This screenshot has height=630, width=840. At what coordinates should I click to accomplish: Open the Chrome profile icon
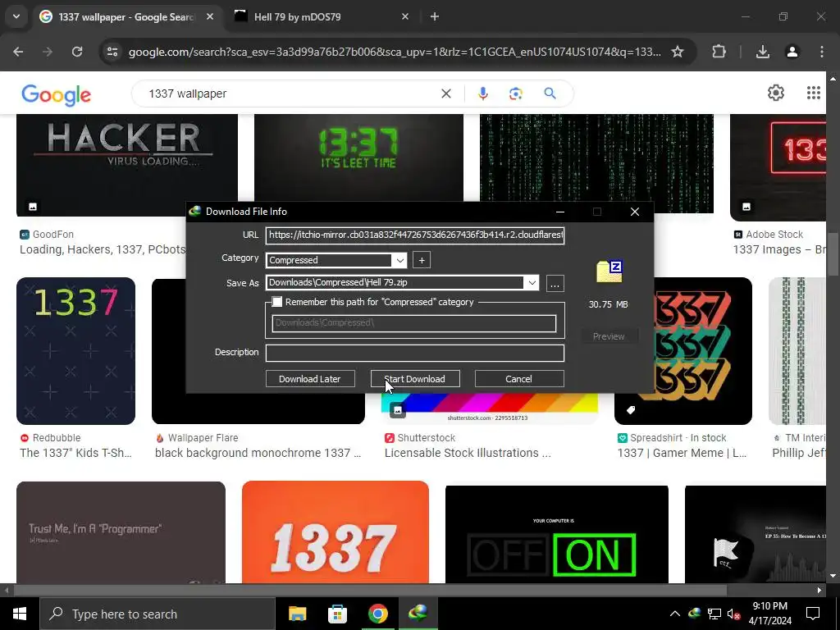point(792,52)
